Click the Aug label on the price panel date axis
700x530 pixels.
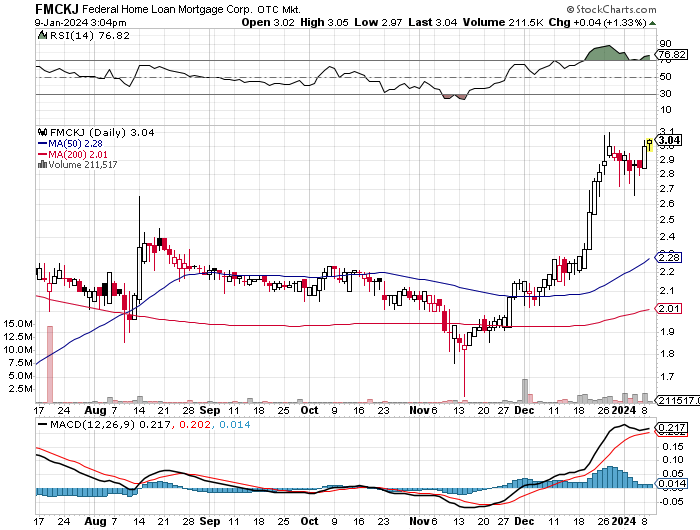point(95,410)
